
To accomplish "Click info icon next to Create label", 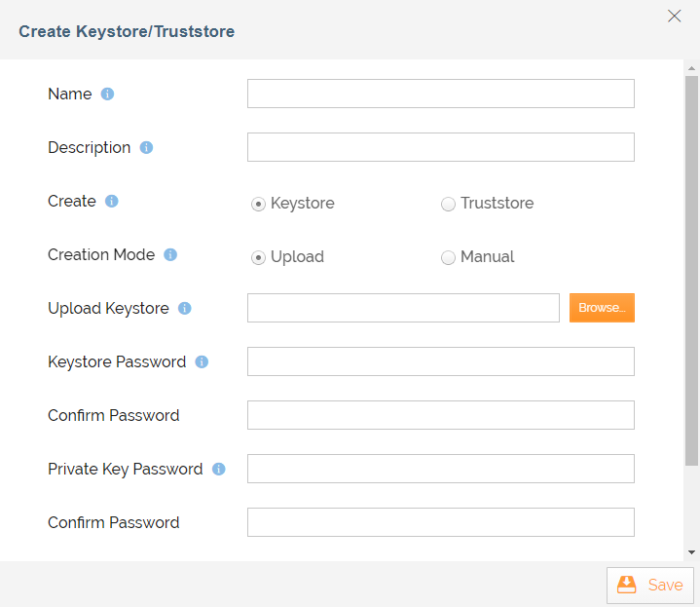I will pos(112,202).
